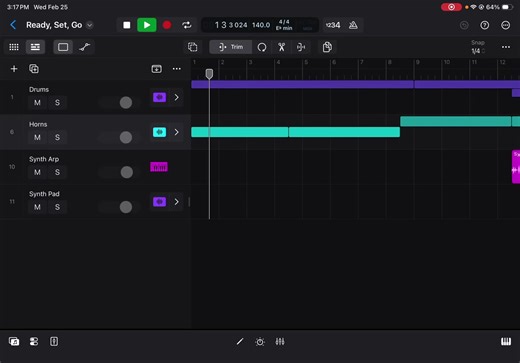This screenshot has width=520, height=363.
Task: Toggle cycle loop mode
Action: coord(187,25)
